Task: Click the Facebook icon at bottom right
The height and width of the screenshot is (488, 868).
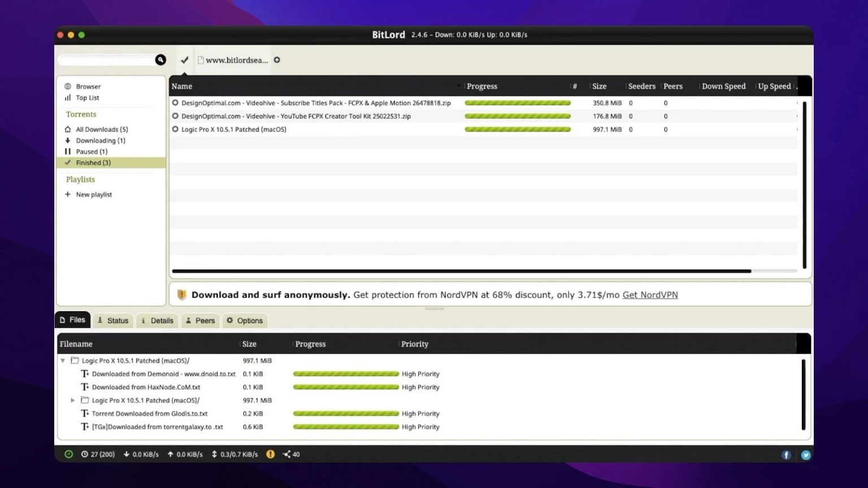Action: point(786,454)
